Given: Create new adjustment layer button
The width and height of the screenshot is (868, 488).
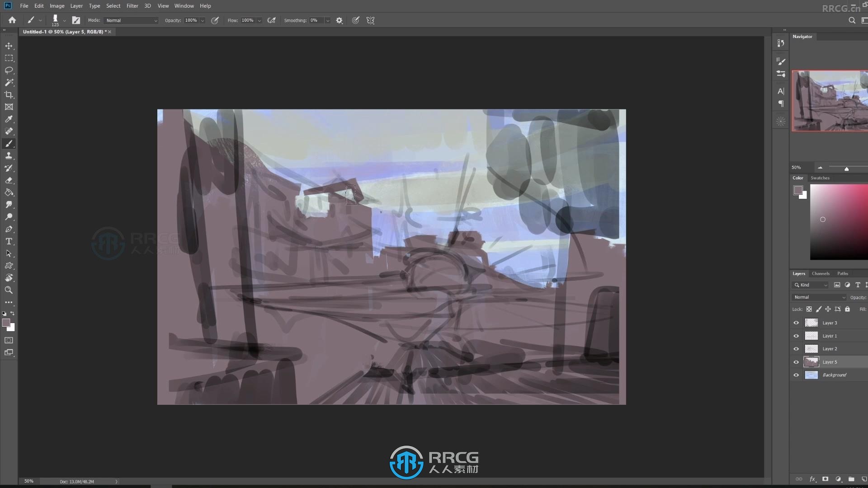Looking at the screenshot, I should coord(839,479).
